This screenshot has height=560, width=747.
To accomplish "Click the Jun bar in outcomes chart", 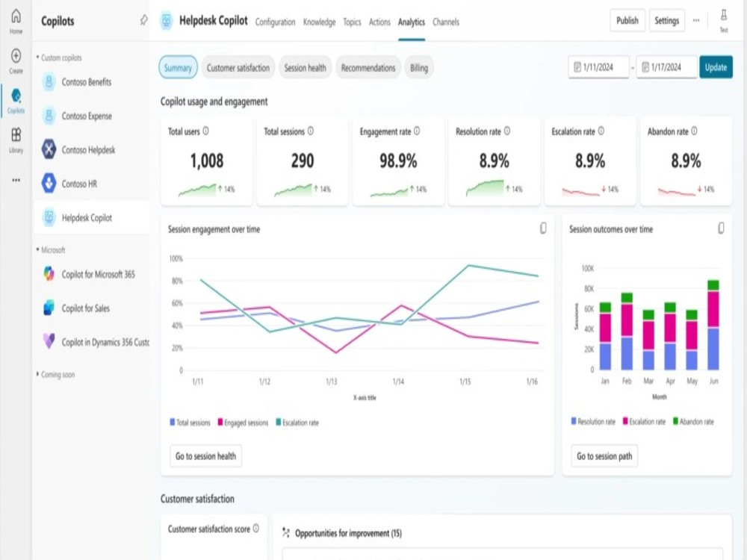I will [713, 325].
